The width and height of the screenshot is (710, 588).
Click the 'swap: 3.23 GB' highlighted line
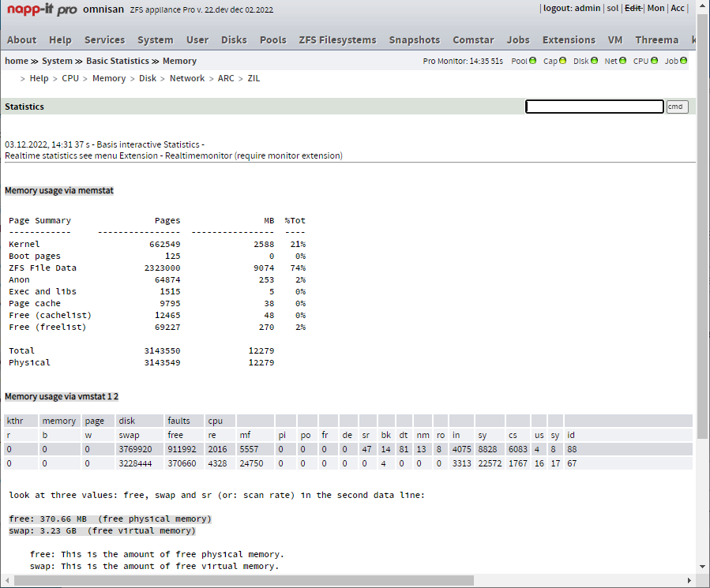tap(103, 530)
